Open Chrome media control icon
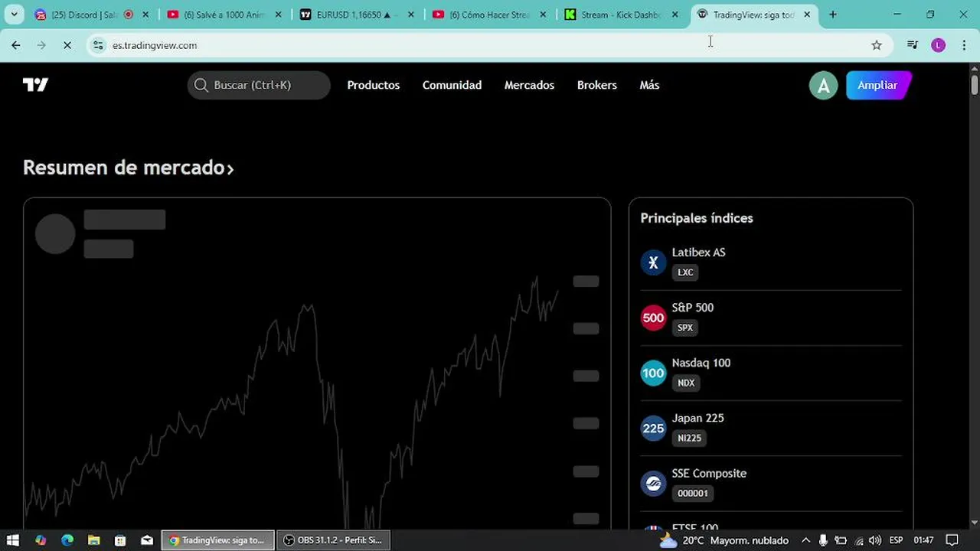Screen dimensions: 980x551 912,45
